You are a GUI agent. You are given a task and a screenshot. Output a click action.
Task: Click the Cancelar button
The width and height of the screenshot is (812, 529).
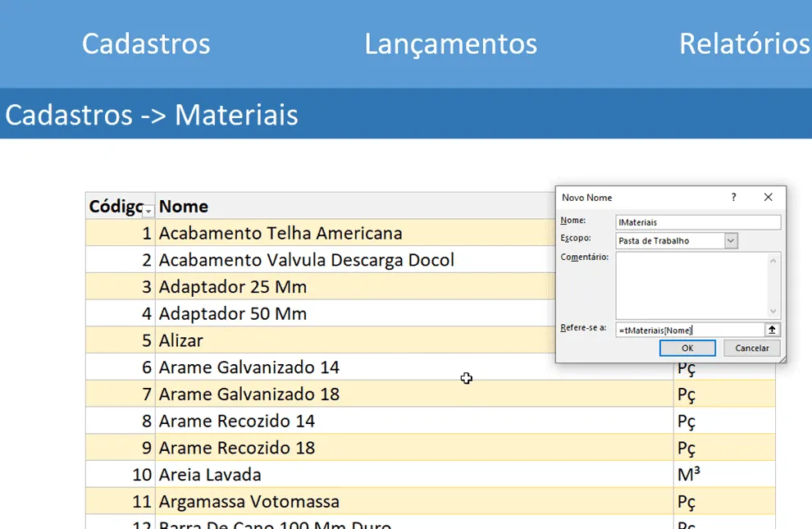tap(752, 348)
